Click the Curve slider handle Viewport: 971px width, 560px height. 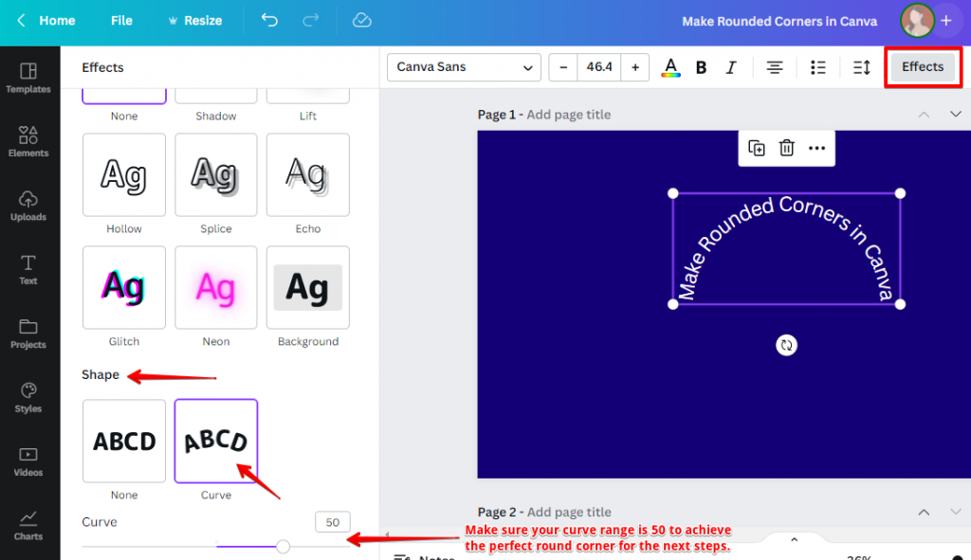[x=283, y=547]
